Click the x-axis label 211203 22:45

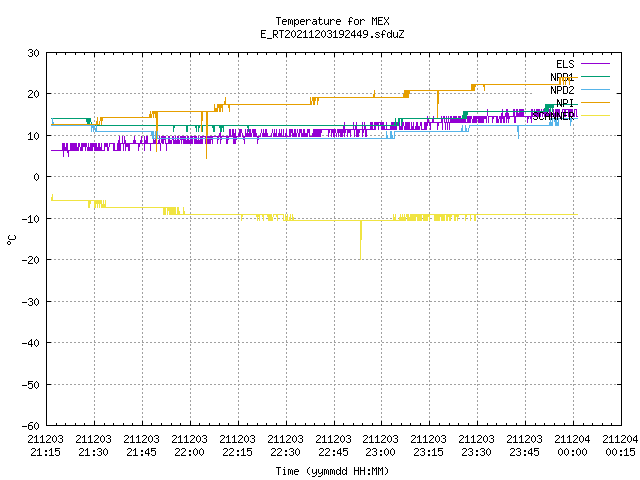(333, 446)
